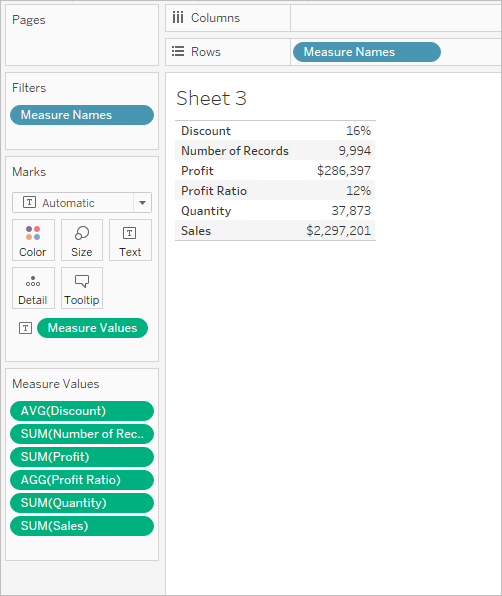Open the Detail marks card
The image size is (502, 596).
(33, 288)
